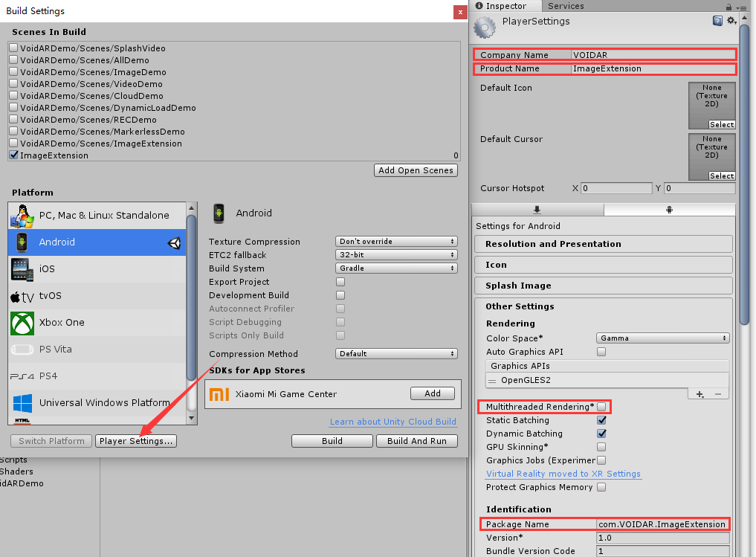756x557 pixels.
Task: Enable the Multithreaded Rendering checkbox
Action: pyautogui.click(x=601, y=407)
